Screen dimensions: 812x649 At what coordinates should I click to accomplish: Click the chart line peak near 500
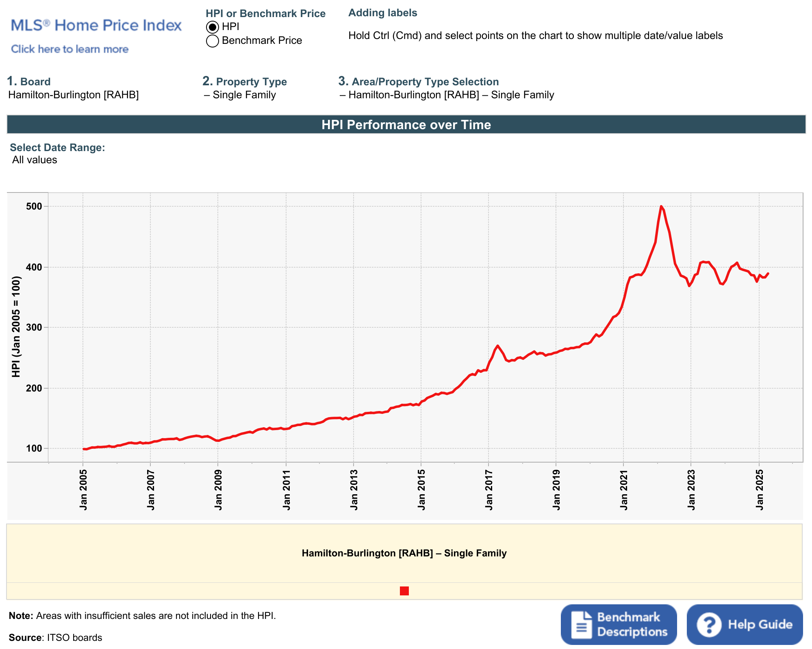[x=661, y=206]
